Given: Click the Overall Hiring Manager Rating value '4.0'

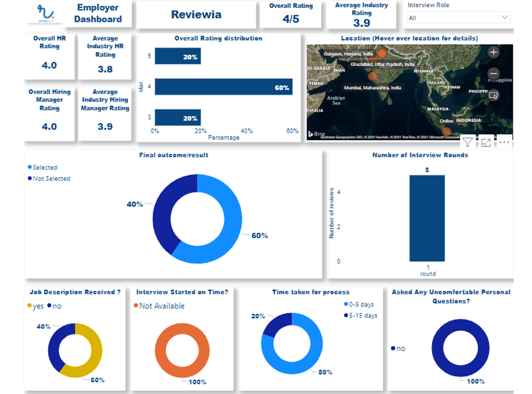Looking at the screenshot, I should click(x=49, y=127).
